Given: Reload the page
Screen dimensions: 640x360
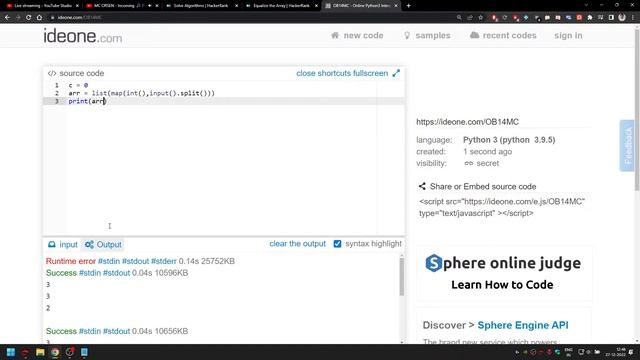Looking at the screenshot, I should point(29,18).
